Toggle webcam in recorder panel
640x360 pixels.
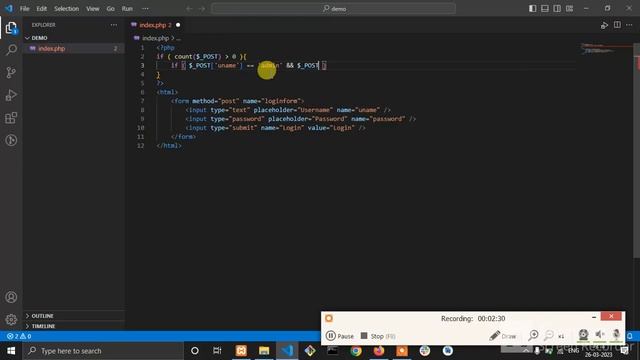pos(583,335)
